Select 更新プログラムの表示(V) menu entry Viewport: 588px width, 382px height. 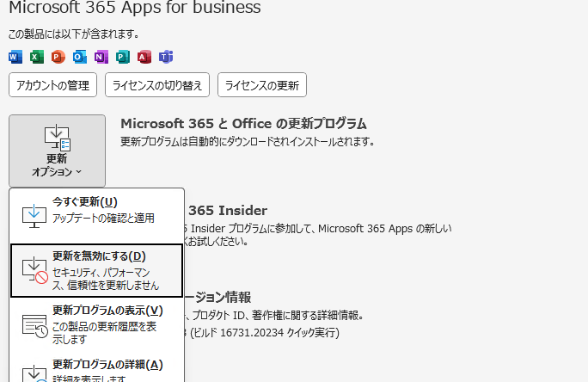point(97,325)
